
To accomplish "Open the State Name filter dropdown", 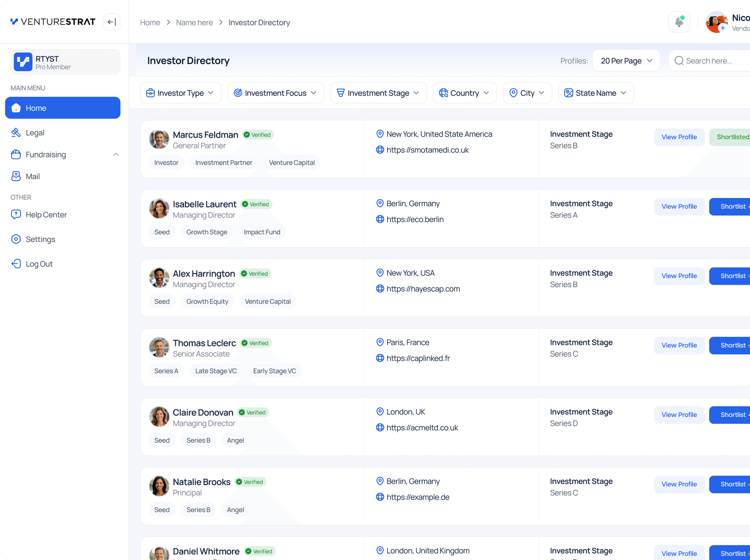I will tap(596, 93).
